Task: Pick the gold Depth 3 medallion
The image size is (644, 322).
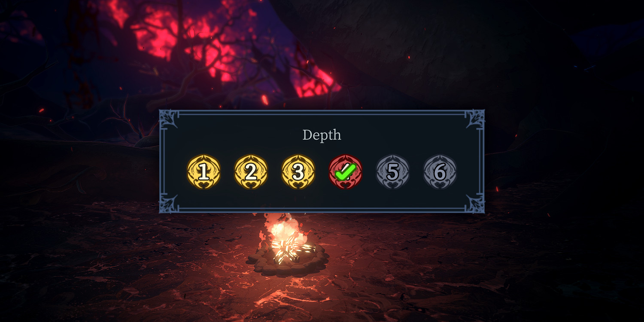Action: click(298, 172)
